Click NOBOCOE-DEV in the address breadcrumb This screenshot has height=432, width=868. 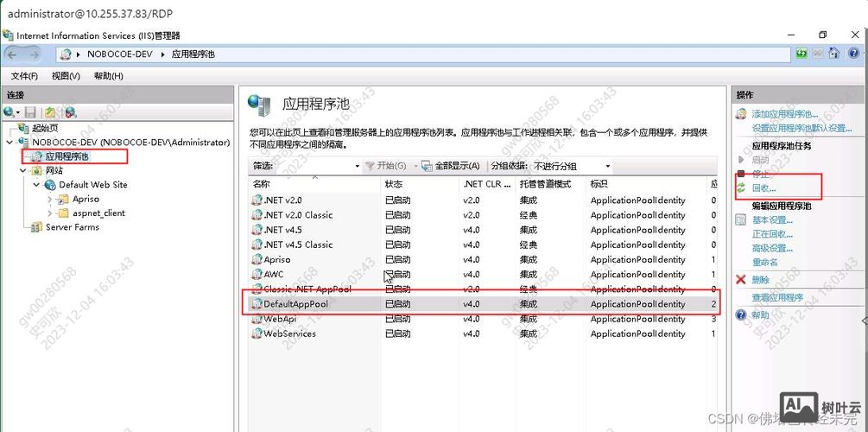click(119, 54)
